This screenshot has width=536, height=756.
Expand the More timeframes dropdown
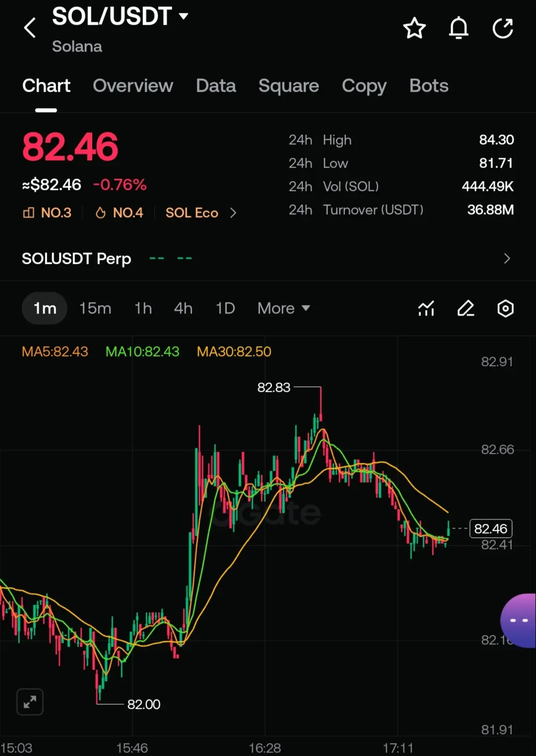[283, 309]
